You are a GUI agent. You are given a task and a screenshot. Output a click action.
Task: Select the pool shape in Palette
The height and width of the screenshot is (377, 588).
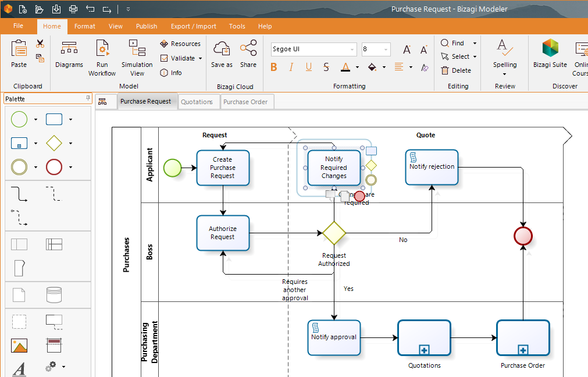(19, 244)
